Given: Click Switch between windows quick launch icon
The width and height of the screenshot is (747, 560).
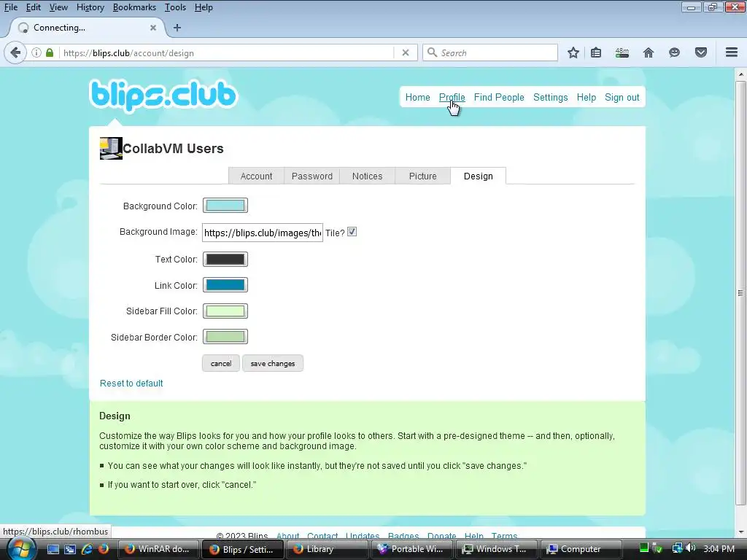Looking at the screenshot, I should 70,549.
